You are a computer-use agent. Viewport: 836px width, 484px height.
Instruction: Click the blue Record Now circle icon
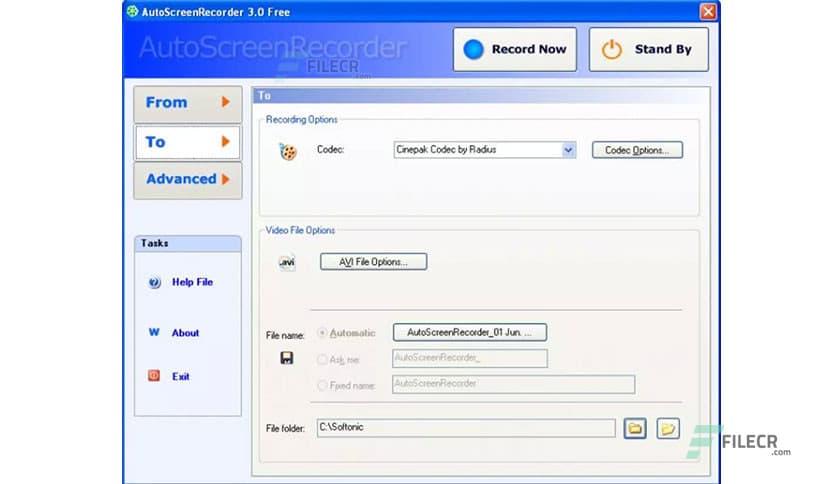[473, 49]
